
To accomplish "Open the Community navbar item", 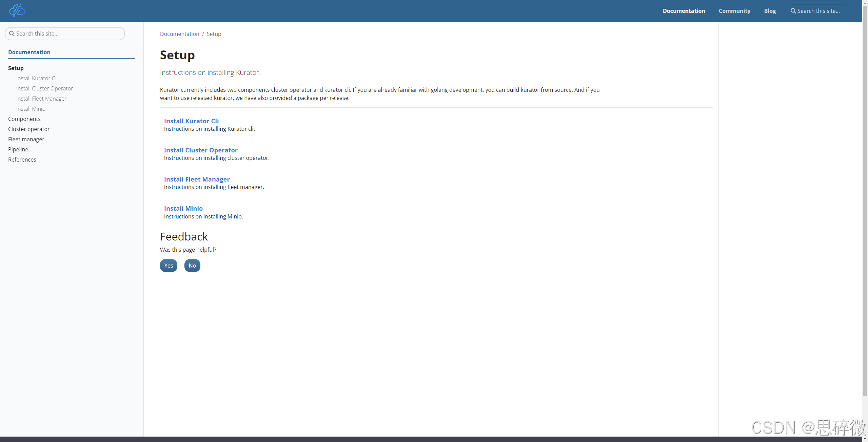I will pos(734,11).
